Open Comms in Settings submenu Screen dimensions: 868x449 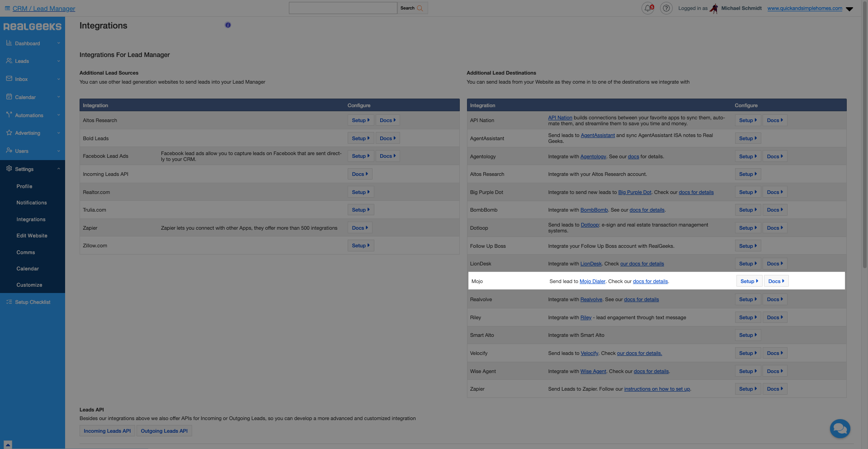[26, 252]
